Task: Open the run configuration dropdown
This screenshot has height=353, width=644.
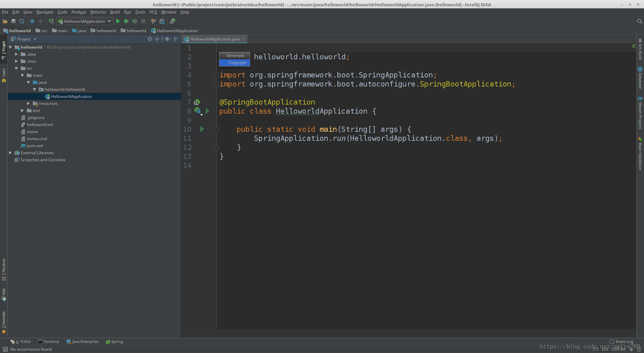Action: [x=85, y=21]
